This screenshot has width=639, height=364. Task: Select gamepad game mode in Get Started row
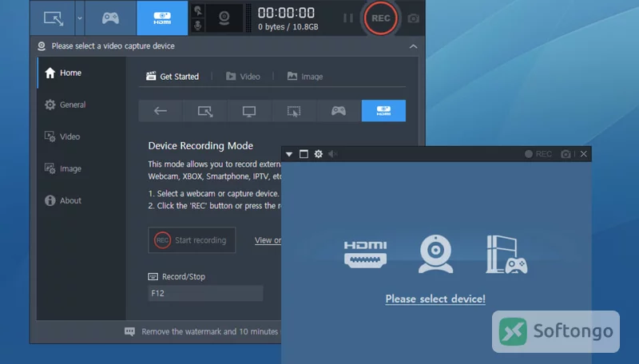click(339, 111)
